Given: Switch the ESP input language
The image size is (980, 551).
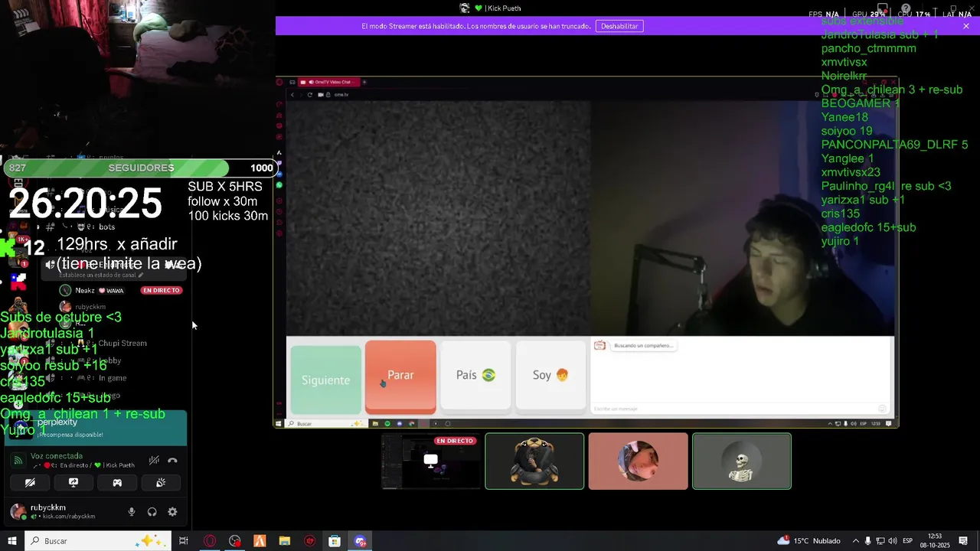Looking at the screenshot, I should pyautogui.click(x=908, y=541).
